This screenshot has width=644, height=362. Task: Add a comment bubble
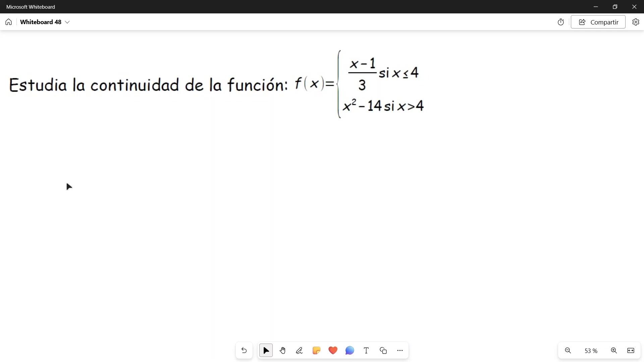pyautogui.click(x=350, y=351)
